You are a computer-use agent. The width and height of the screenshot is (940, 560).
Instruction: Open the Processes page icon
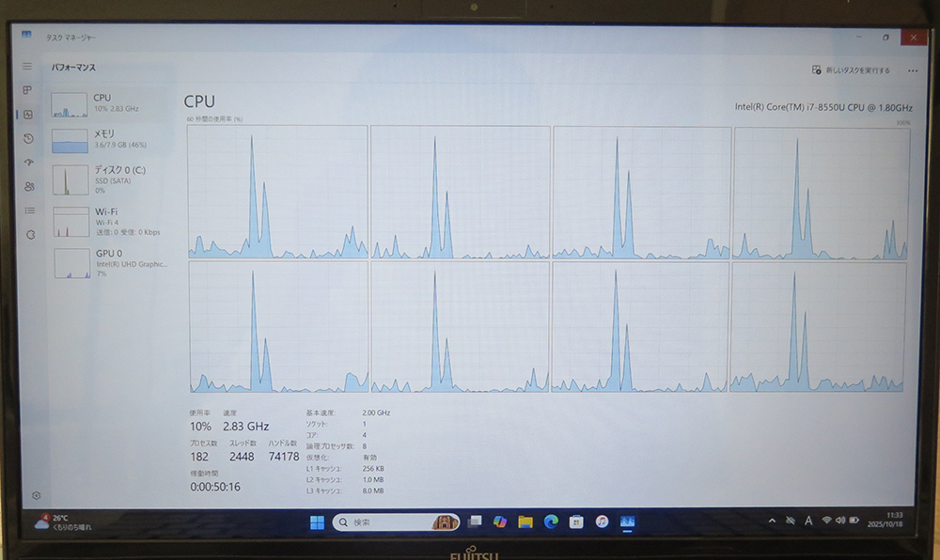pyautogui.click(x=27, y=90)
